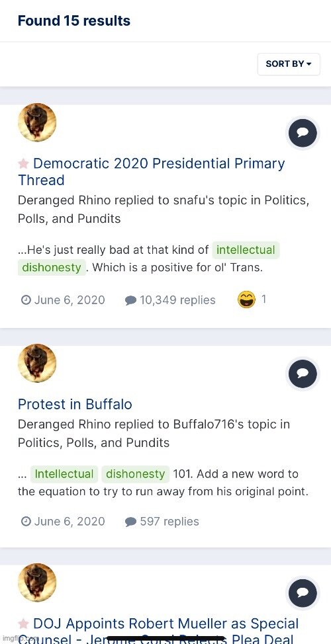Click the highlighted 'intellectual' tag in the first result
The image size is (331, 644).
coord(246,250)
